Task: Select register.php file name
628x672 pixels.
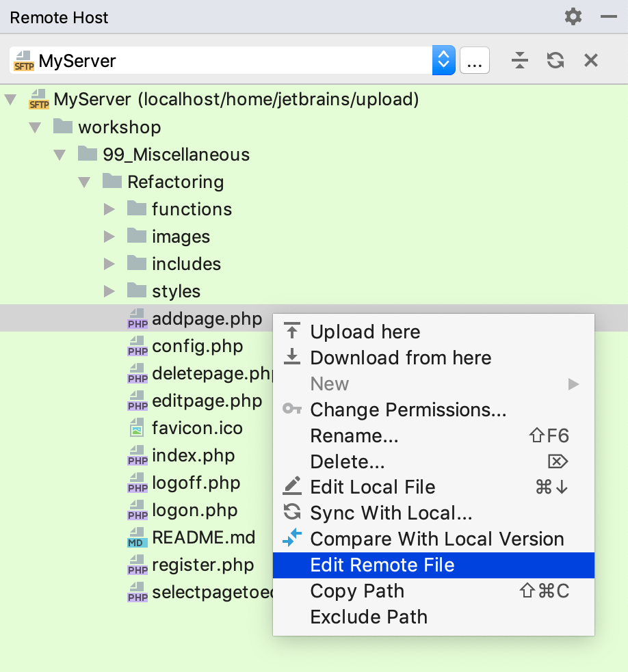Action: click(x=203, y=565)
